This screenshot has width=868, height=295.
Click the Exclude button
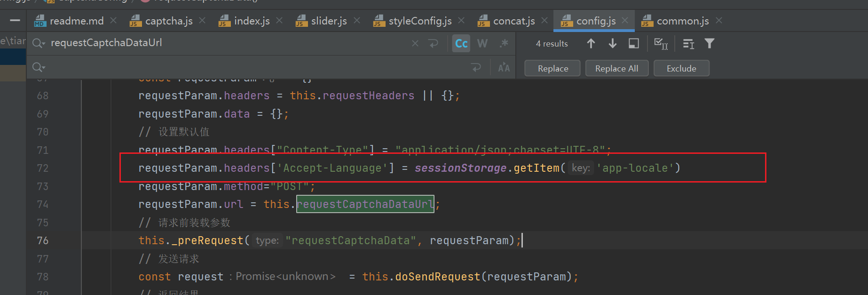pos(681,68)
